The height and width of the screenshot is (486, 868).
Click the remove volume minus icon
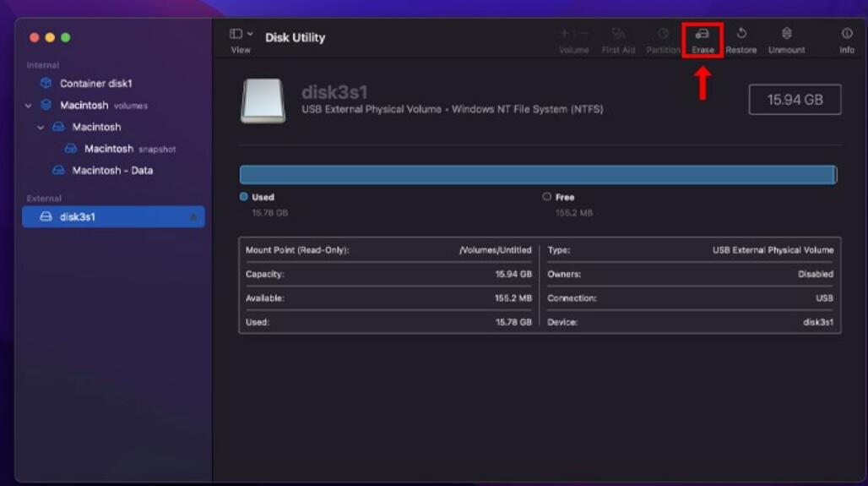[x=584, y=34]
